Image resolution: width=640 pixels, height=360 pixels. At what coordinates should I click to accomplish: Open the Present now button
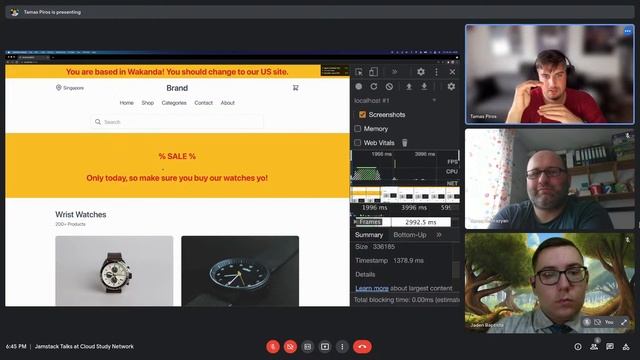(325, 347)
